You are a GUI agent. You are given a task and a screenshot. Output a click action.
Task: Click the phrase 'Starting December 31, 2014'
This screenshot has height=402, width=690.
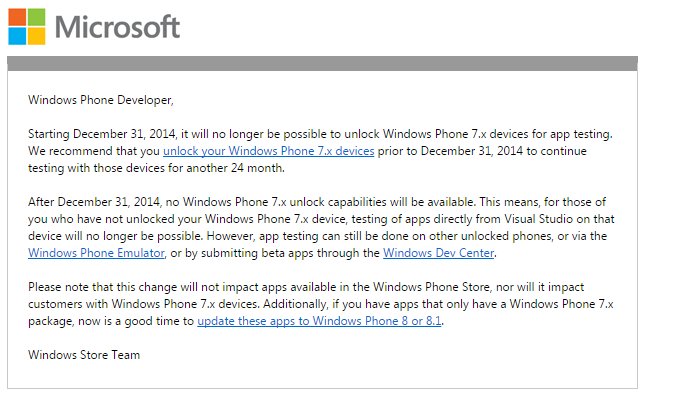coord(102,134)
